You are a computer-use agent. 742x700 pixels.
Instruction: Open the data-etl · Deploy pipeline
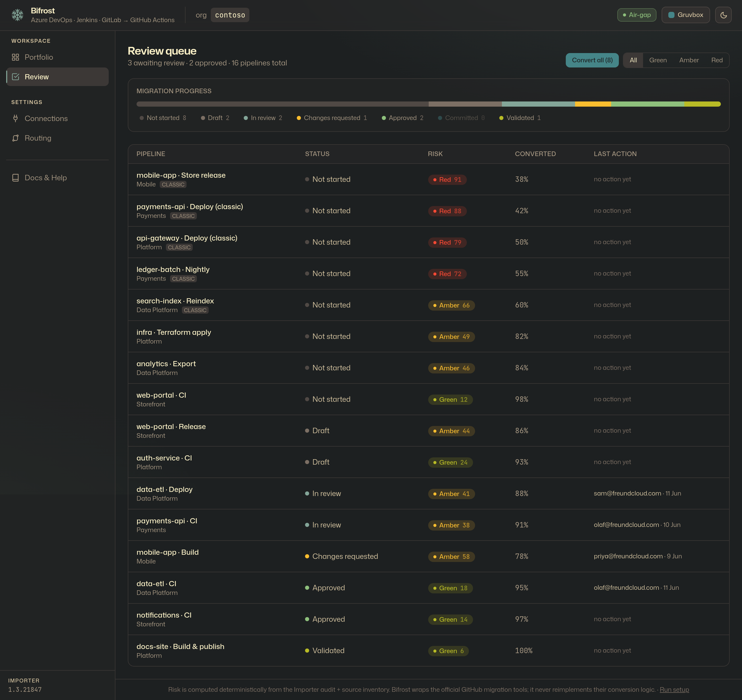point(428,493)
